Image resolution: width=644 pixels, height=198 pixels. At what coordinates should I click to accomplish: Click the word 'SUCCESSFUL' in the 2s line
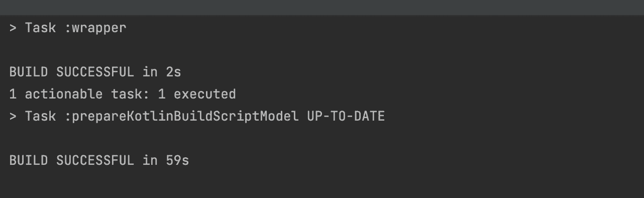point(95,72)
